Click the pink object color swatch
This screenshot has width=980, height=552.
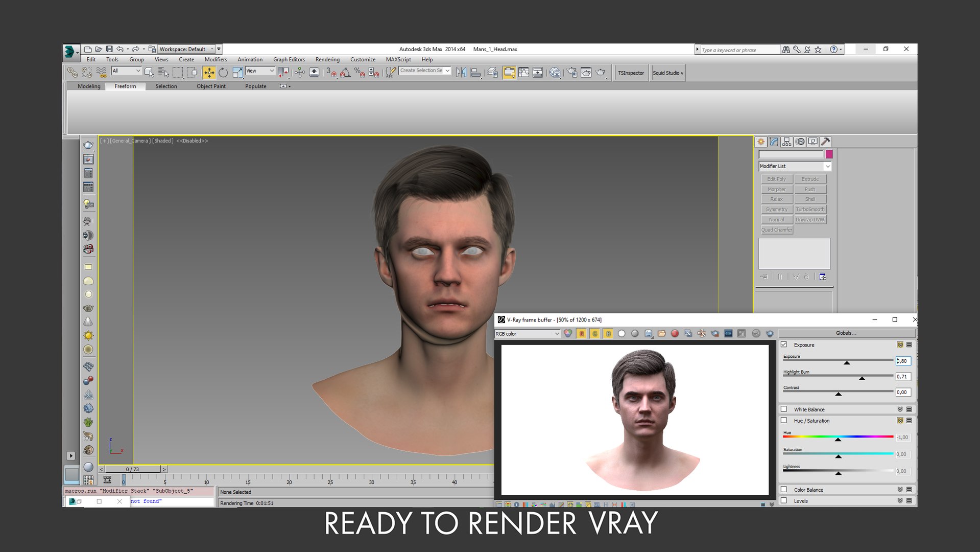pyautogui.click(x=829, y=154)
